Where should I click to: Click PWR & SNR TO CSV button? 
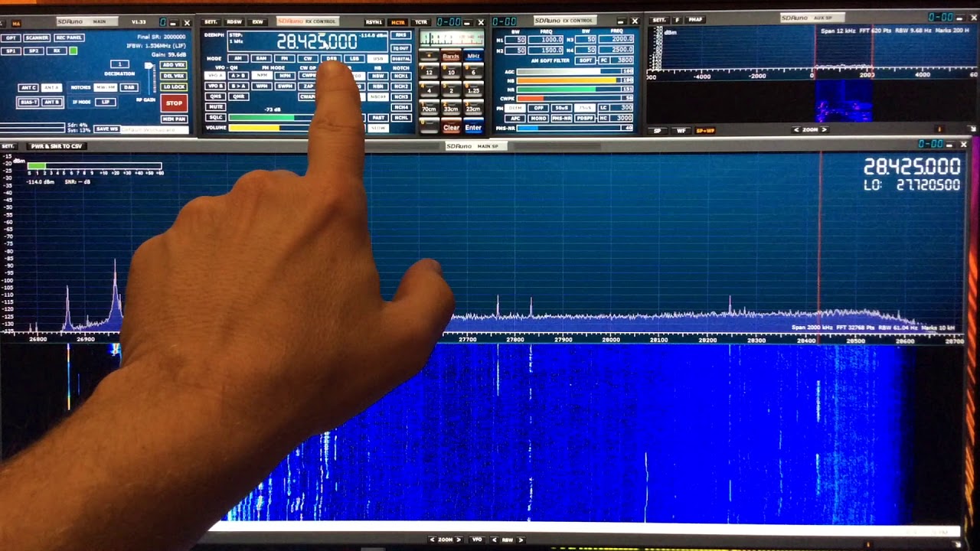click(x=56, y=145)
